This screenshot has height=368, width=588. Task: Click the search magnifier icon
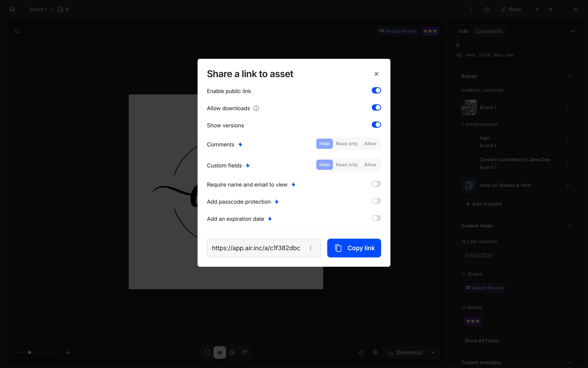(x=17, y=31)
